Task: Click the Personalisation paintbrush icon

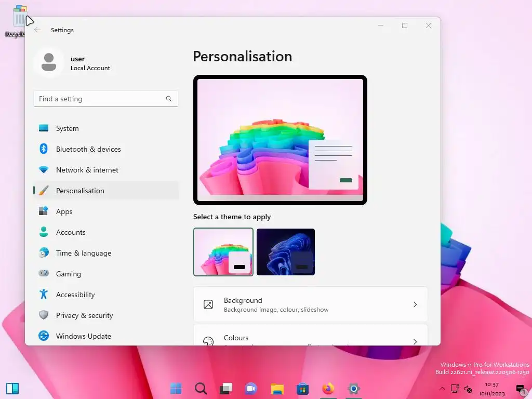Action: coord(44,190)
